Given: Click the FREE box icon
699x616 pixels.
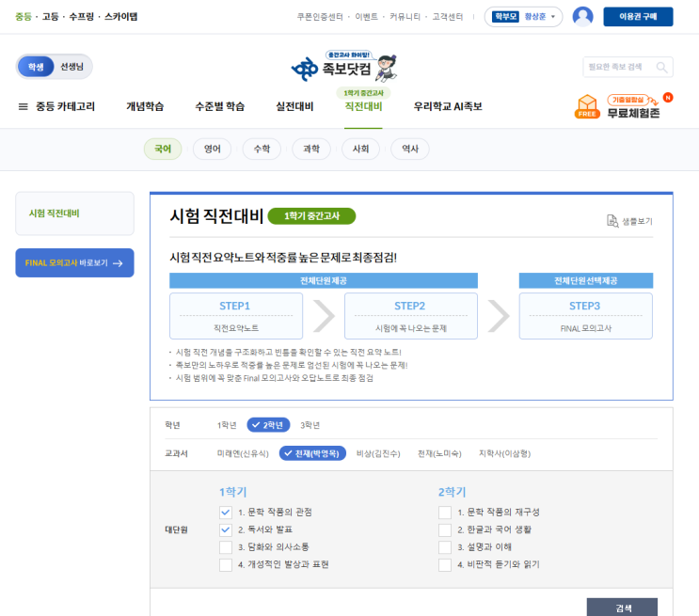Looking at the screenshot, I should click(587, 106).
